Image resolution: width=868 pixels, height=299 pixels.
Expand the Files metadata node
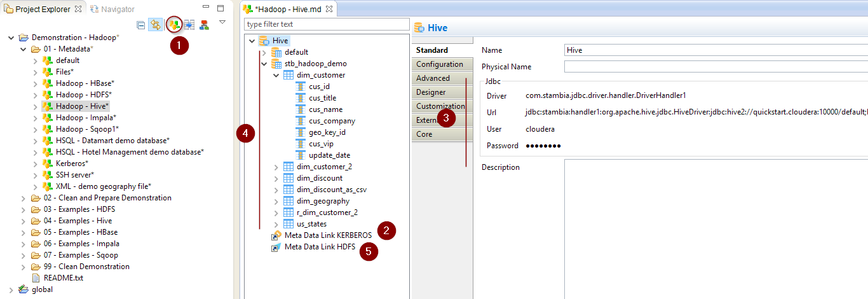[x=36, y=72]
